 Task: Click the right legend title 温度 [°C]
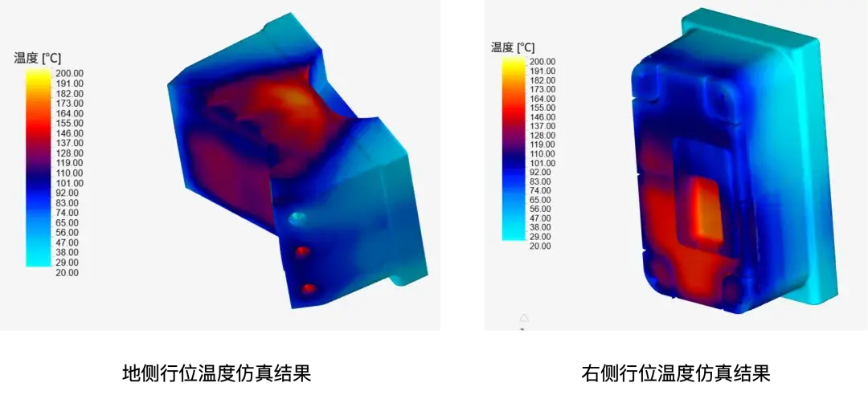click(513, 47)
